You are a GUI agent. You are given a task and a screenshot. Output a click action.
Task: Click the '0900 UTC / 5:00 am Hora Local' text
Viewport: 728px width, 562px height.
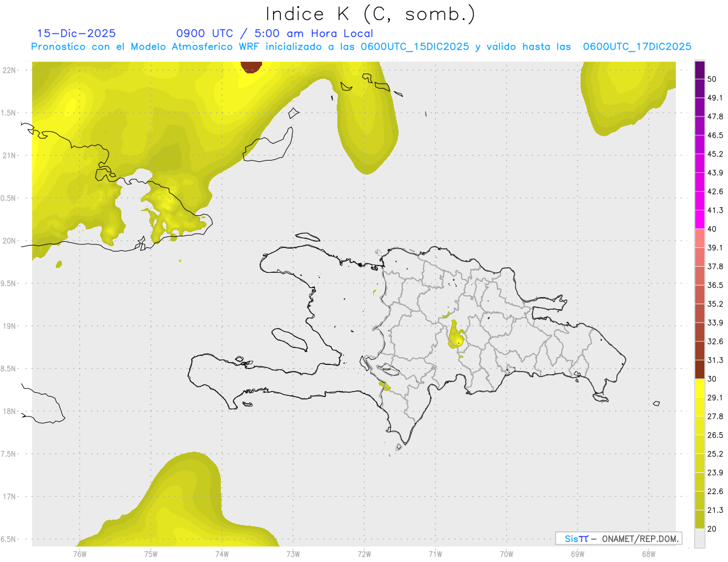click(x=275, y=33)
